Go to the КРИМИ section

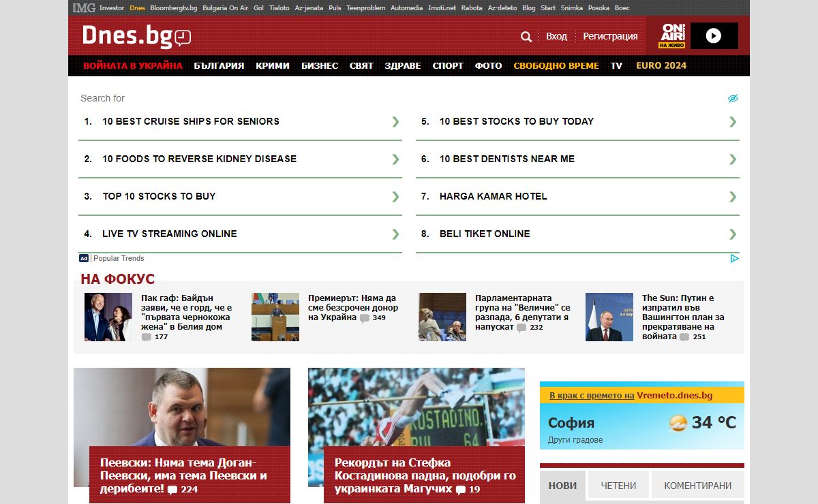(x=273, y=66)
